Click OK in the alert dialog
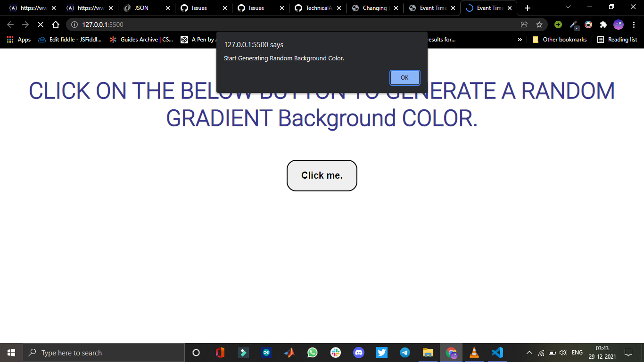The width and height of the screenshot is (644, 362). (x=405, y=78)
